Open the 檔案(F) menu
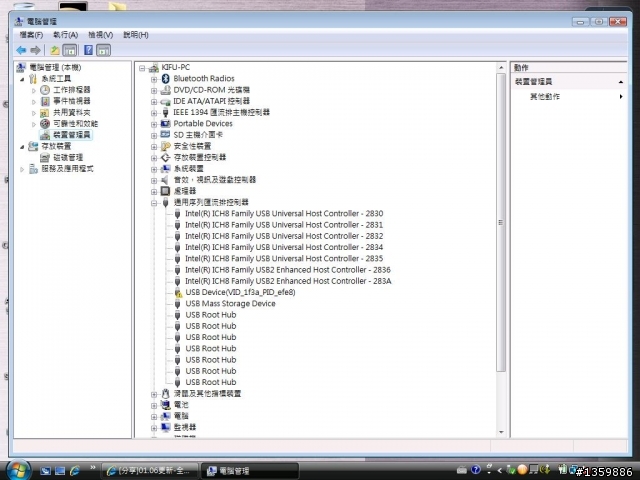This screenshot has height=480, width=640. coord(31,35)
